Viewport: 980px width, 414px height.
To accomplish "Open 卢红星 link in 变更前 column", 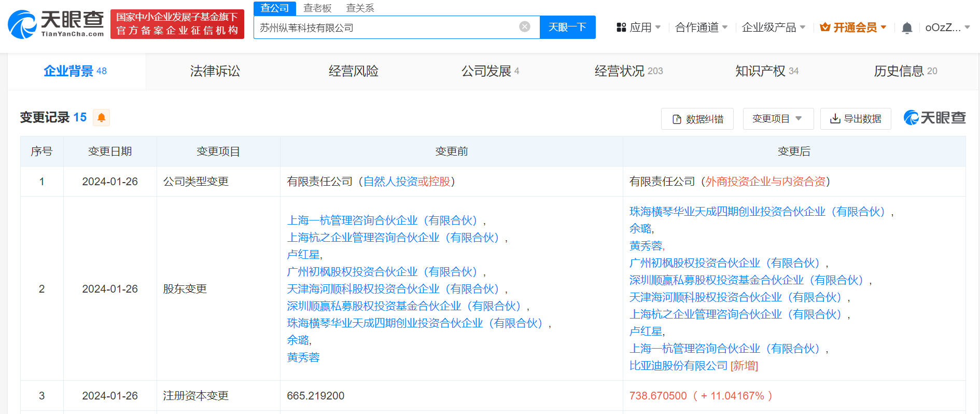I will pyautogui.click(x=303, y=255).
